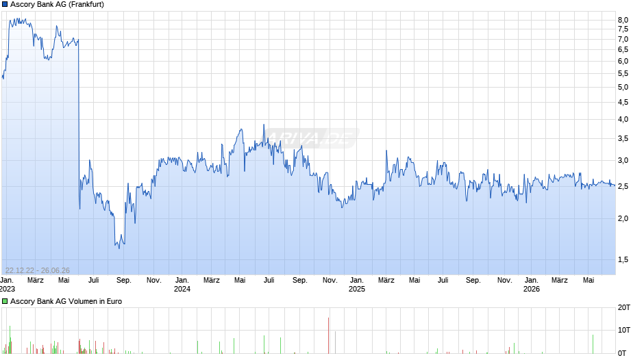Click the '5,5' price axis label

click(623, 73)
